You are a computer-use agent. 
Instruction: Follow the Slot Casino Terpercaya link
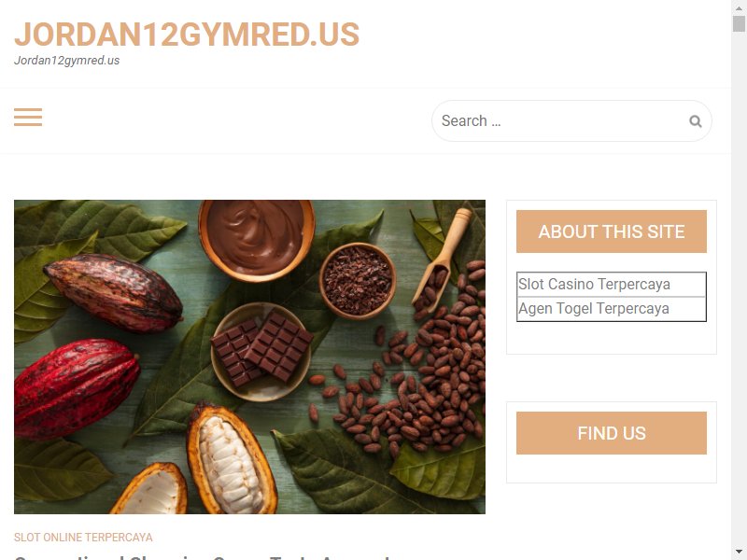click(594, 285)
